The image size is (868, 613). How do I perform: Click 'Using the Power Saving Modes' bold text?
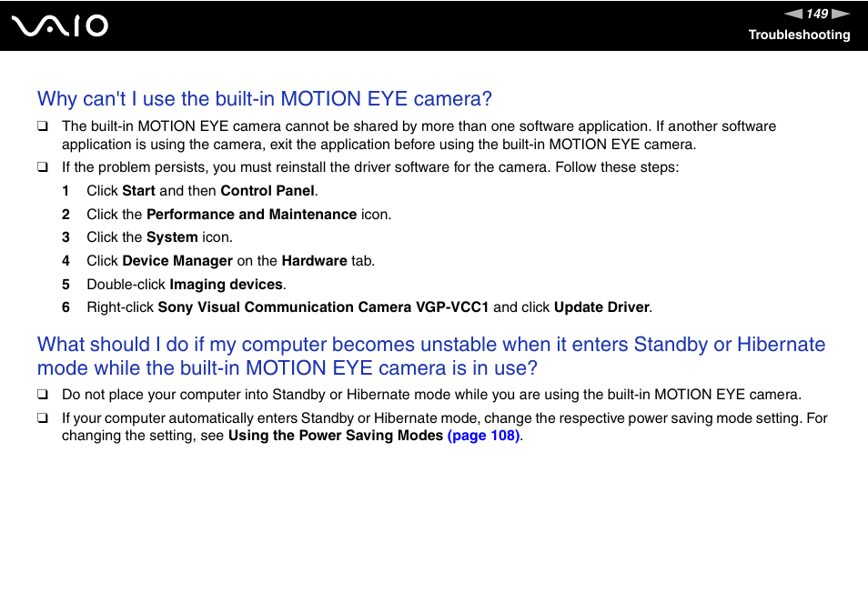click(336, 436)
